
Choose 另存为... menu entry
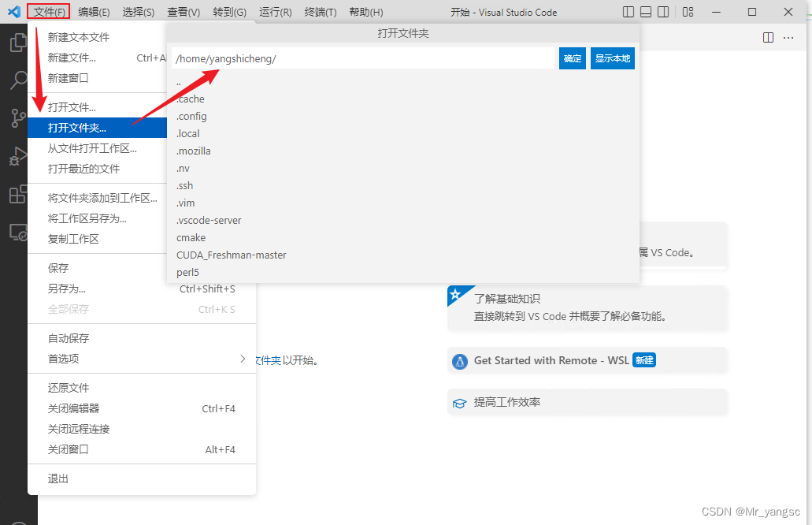[142, 289]
